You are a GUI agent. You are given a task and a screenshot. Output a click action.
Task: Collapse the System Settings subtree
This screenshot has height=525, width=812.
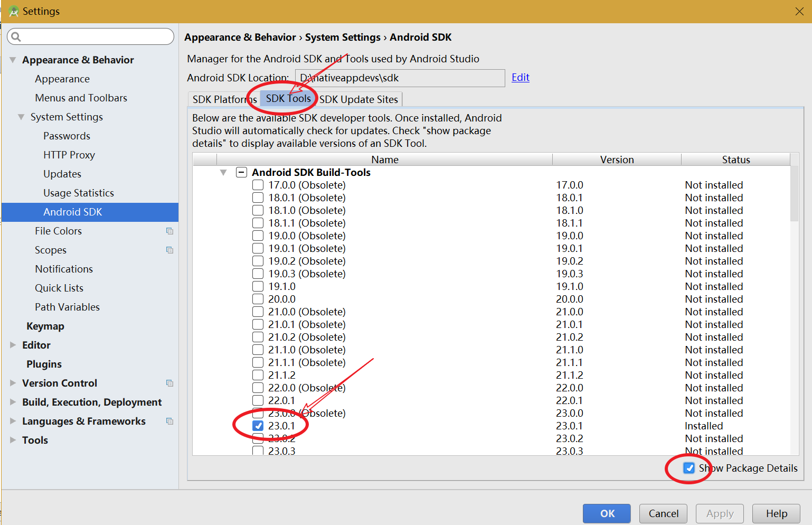click(x=21, y=117)
